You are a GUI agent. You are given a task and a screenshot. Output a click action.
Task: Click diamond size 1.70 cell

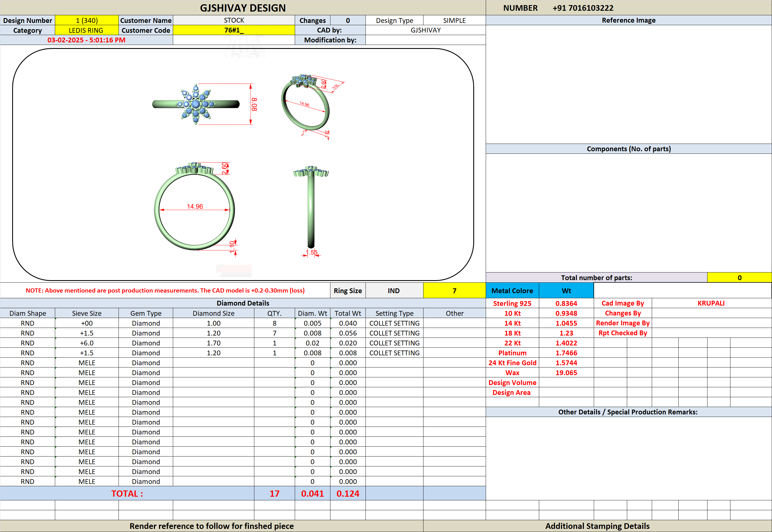point(213,343)
